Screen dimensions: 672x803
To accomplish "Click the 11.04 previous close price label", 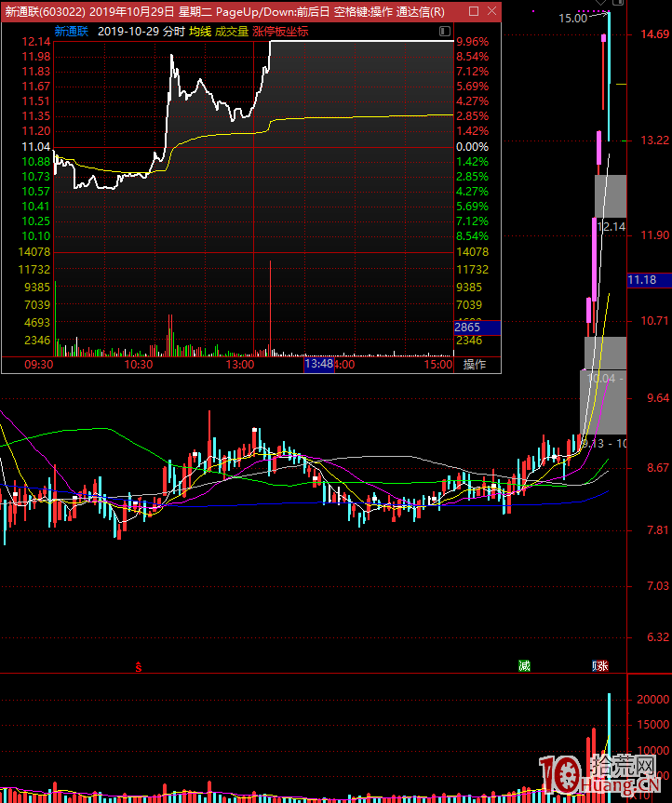I will coord(36,147).
